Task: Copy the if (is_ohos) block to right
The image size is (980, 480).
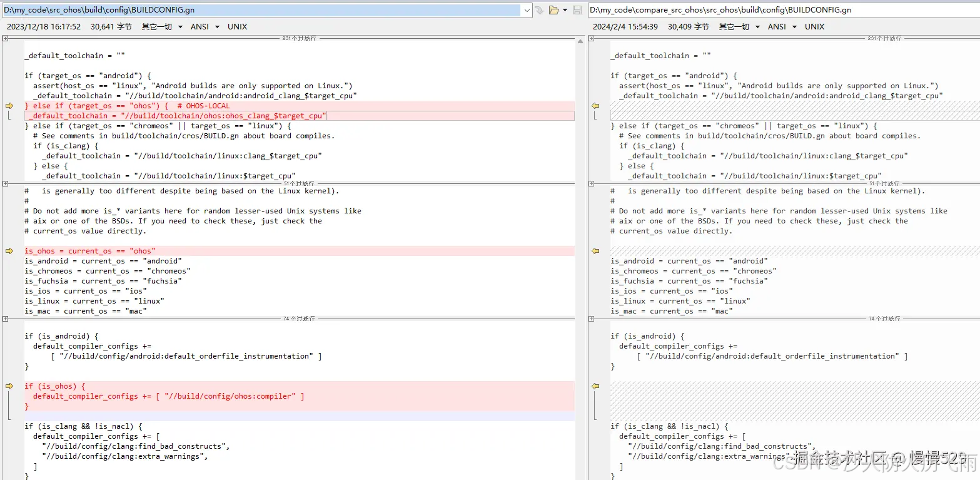Action: (x=9, y=386)
